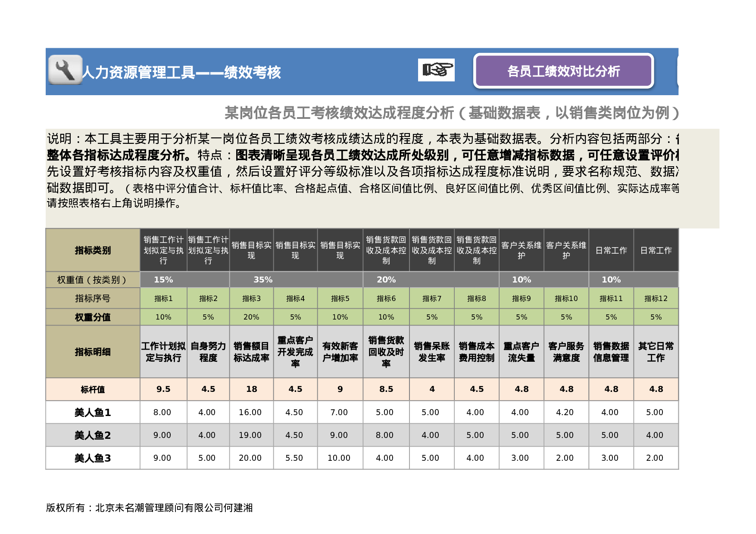Click 销售呆账发生率 indicator detail cell
This screenshot has height=534, width=756.
click(x=432, y=351)
